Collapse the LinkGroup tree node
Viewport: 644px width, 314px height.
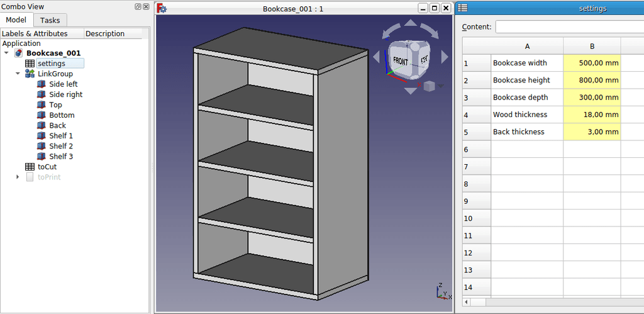tap(18, 74)
